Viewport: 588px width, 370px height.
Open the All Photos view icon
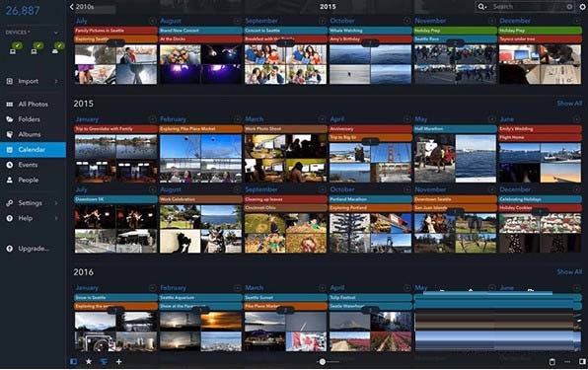(x=10, y=105)
